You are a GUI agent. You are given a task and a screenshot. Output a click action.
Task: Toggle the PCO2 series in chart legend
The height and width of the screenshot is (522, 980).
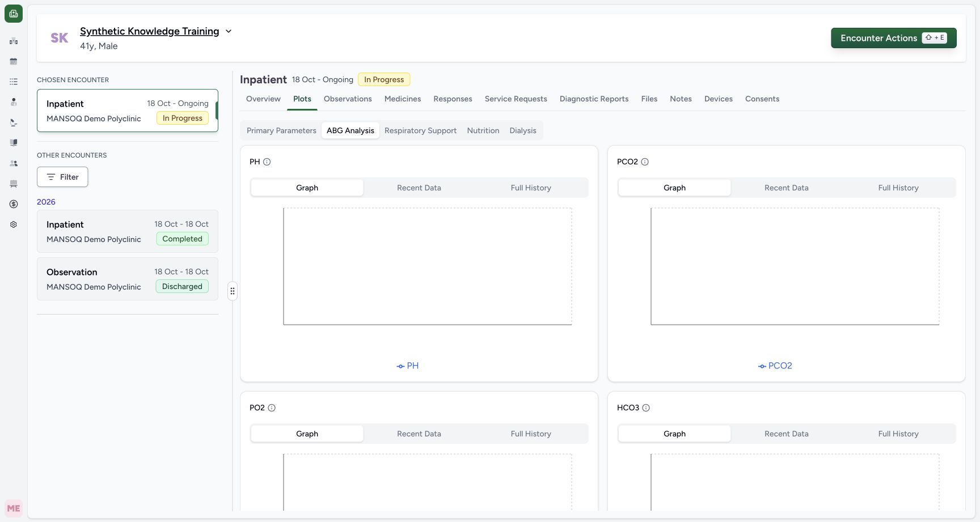(775, 366)
